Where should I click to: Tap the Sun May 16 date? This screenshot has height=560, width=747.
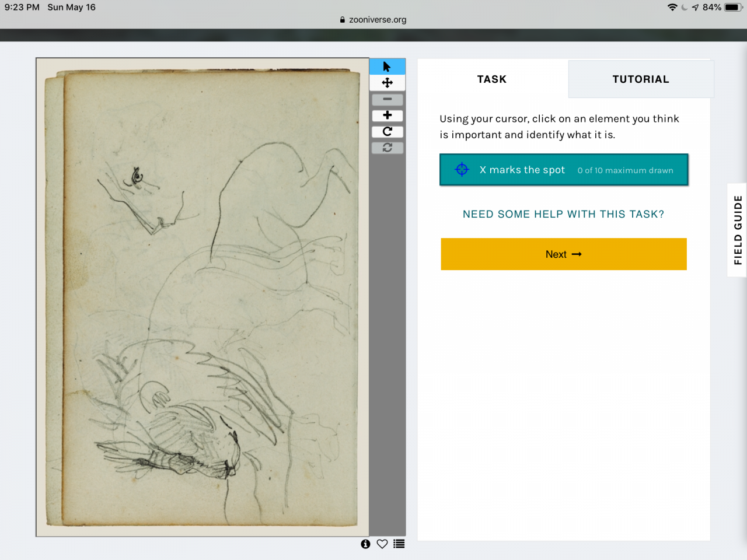tap(71, 7)
